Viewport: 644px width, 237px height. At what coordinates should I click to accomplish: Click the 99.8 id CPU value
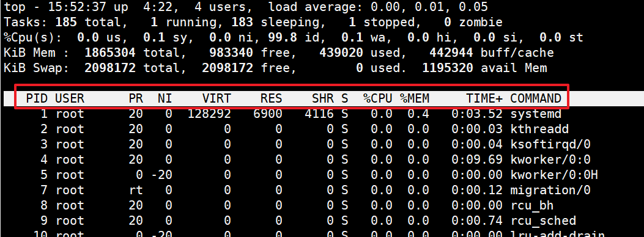283,38
